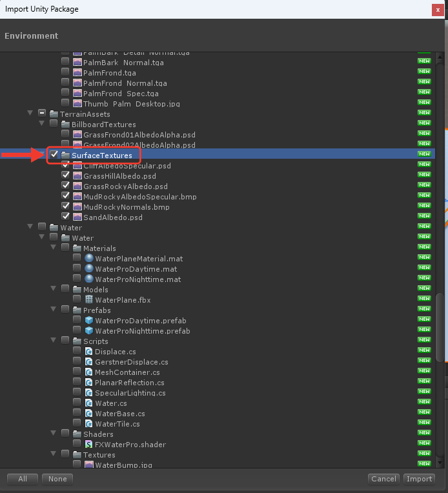
Task: Select the SpecularLighting.cs row
Action: (218, 393)
